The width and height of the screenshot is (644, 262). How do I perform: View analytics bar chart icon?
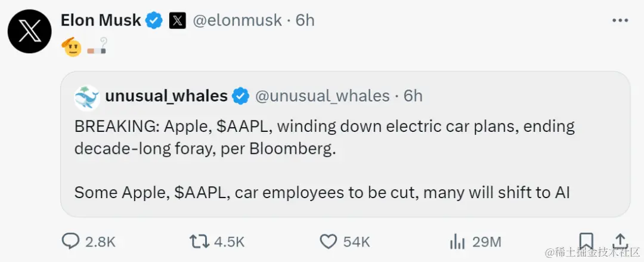point(457,241)
